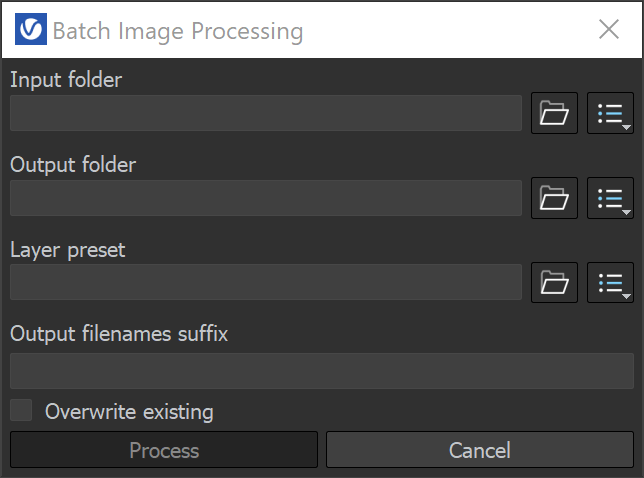This screenshot has width=644, height=478.
Task: Click the V-Ray logo in title bar
Action: coord(31,29)
